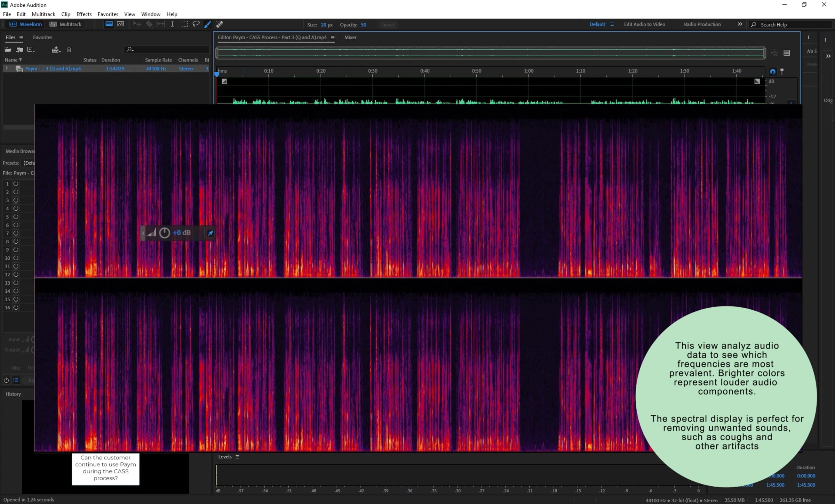This screenshot has width=835, height=504.
Task: Toggle power for effects rack slot 1
Action: coord(16,184)
